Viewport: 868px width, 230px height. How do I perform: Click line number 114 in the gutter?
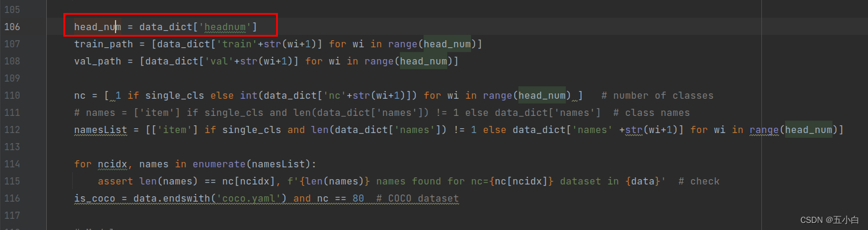pos(12,164)
